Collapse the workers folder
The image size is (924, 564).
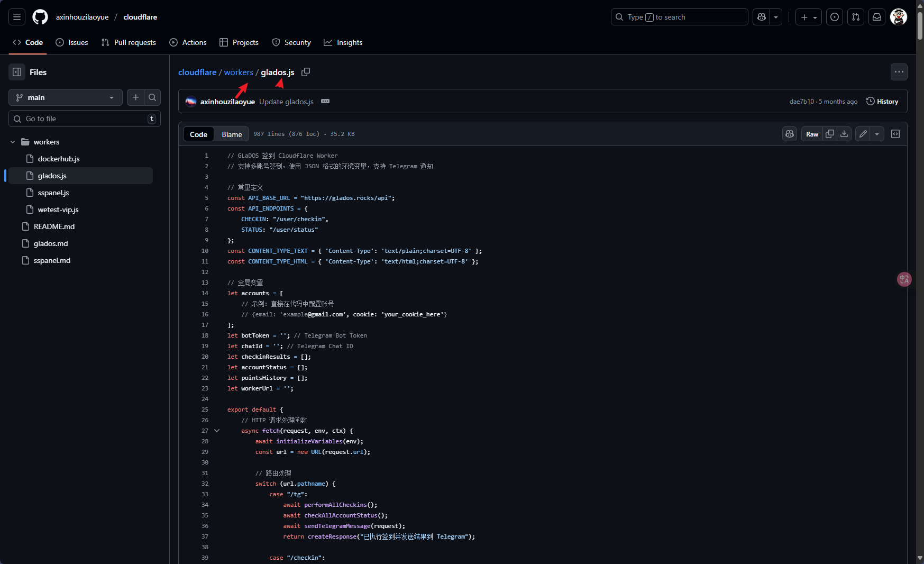(13, 142)
